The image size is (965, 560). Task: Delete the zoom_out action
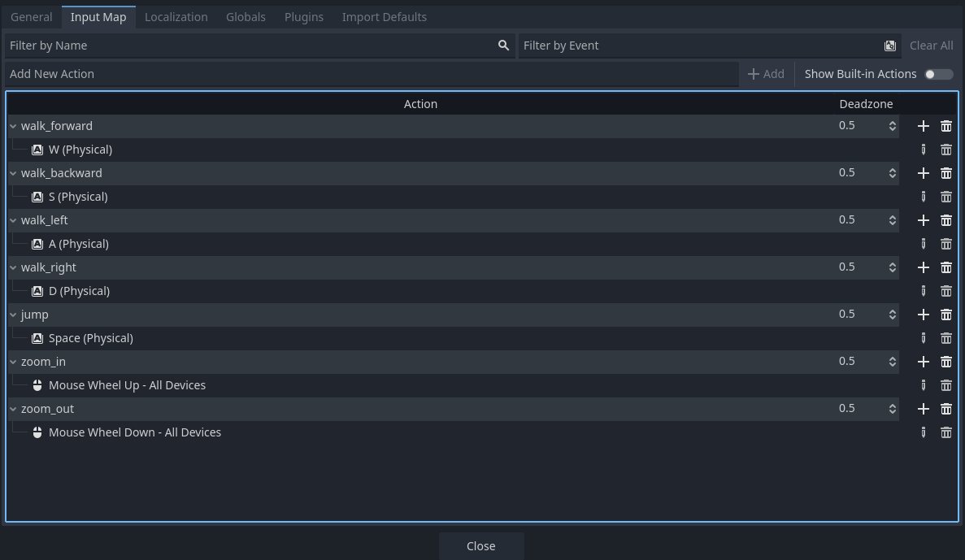946,410
